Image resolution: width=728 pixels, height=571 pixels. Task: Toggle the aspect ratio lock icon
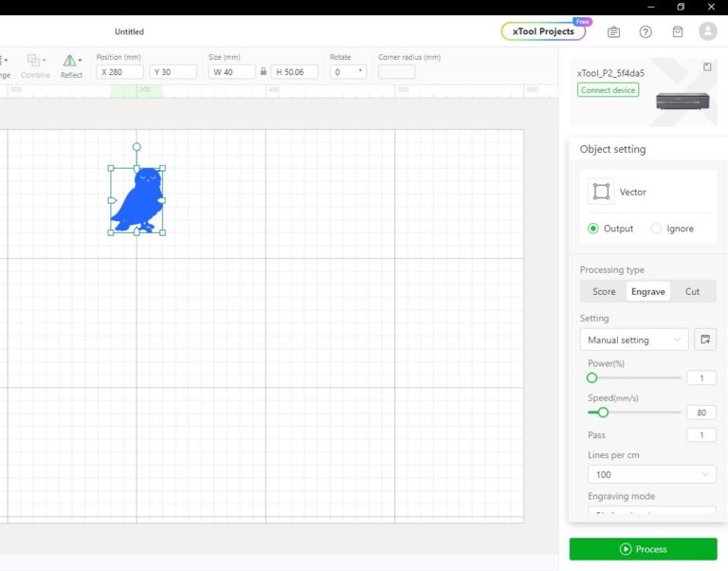point(263,72)
